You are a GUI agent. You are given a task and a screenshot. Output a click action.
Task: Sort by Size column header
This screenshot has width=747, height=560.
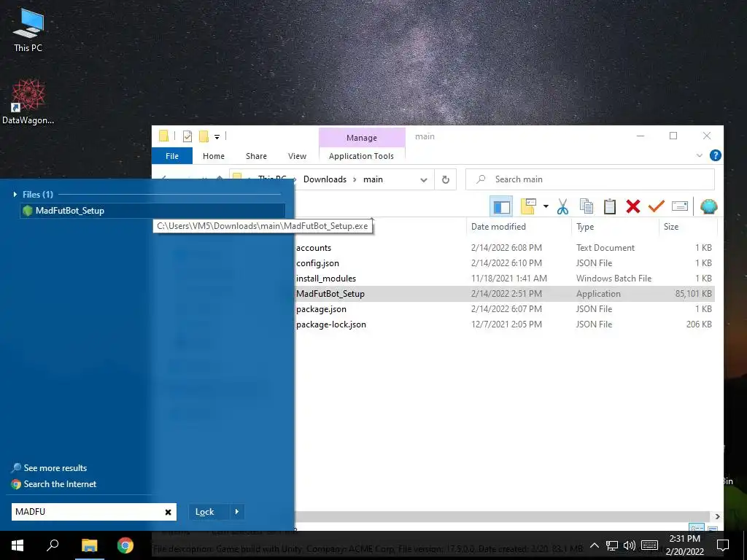click(x=687, y=227)
